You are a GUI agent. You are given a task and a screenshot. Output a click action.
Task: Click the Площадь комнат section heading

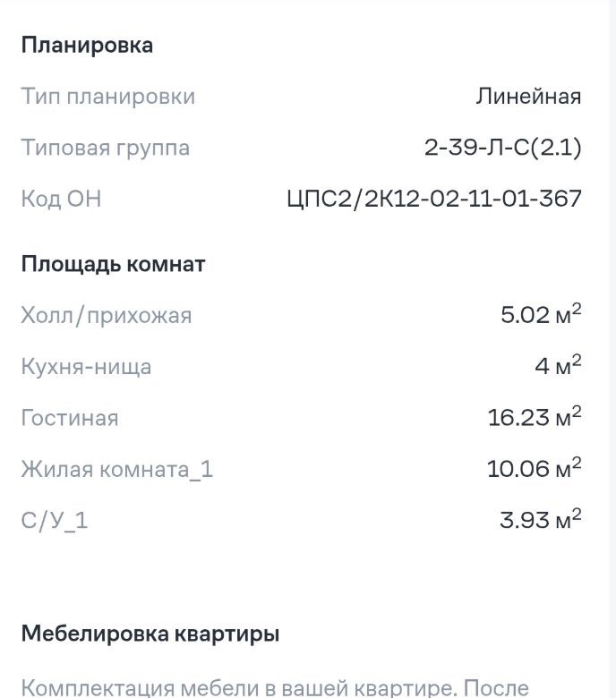tap(113, 264)
